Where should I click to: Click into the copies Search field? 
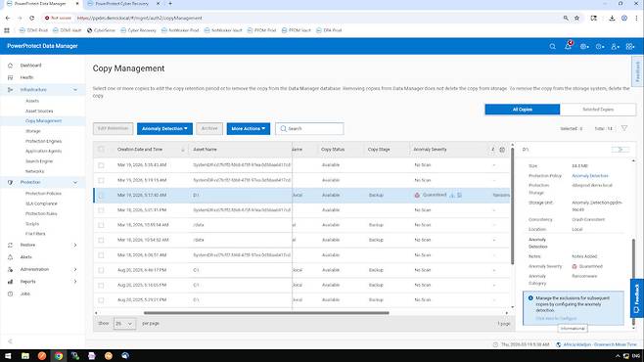[309, 128]
